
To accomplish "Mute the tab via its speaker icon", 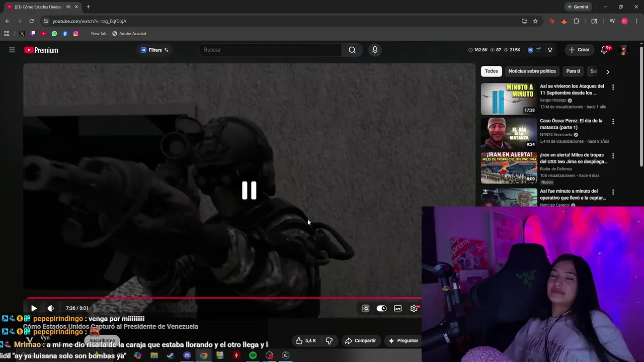I will coord(68,7).
